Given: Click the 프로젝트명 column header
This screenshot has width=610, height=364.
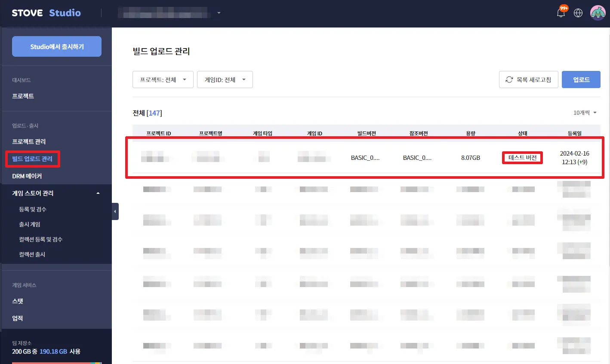Looking at the screenshot, I should [x=211, y=133].
